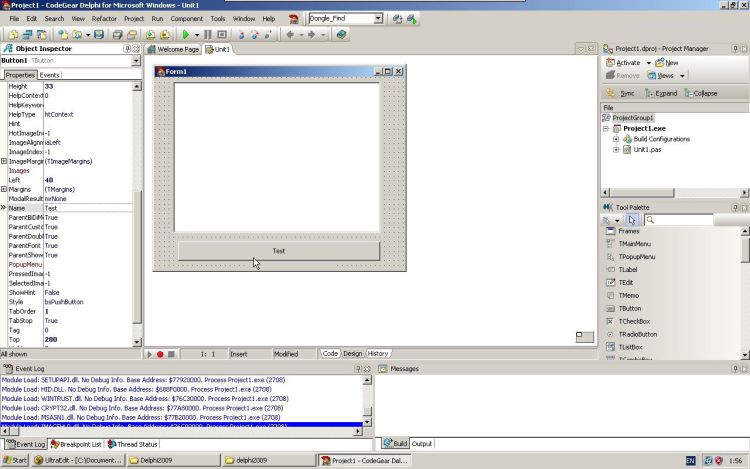Open the Run button dropdown arrow
This screenshot has height=469, width=750.
197,35
